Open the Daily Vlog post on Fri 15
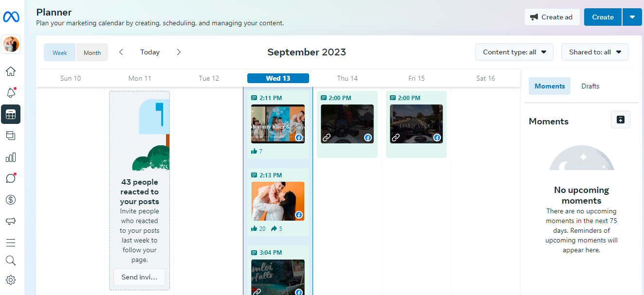 click(x=416, y=124)
